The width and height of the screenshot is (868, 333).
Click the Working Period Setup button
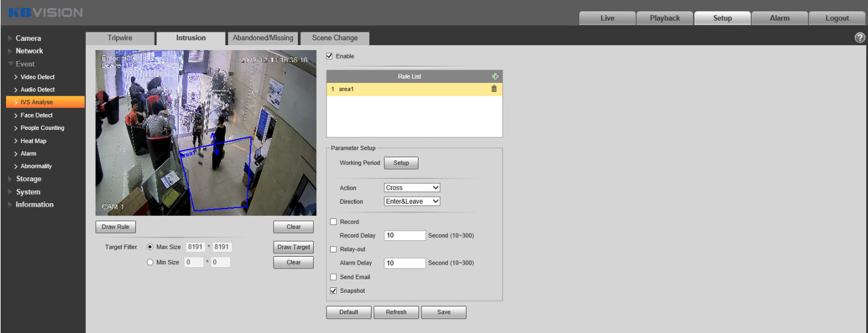[x=401, y=163]
